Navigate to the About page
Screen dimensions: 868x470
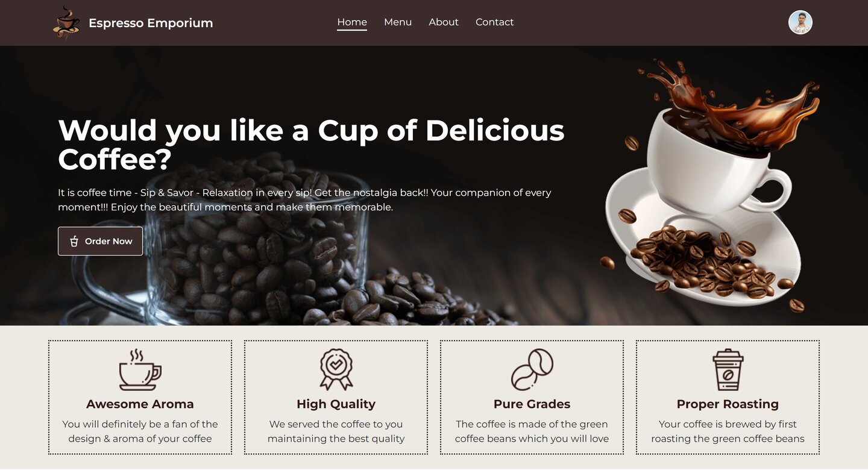click(x=444, y=22)
